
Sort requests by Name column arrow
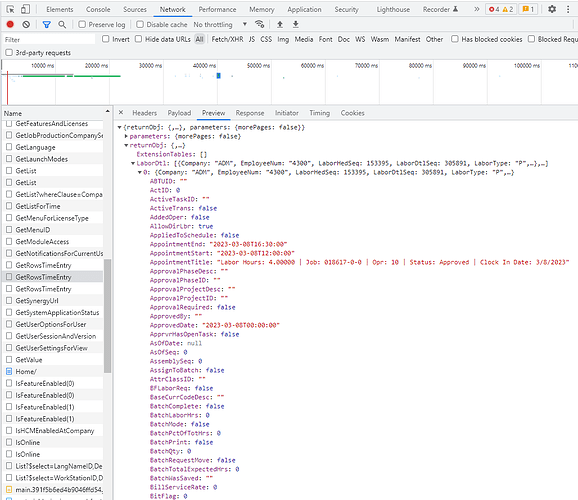tap(107, 111)
